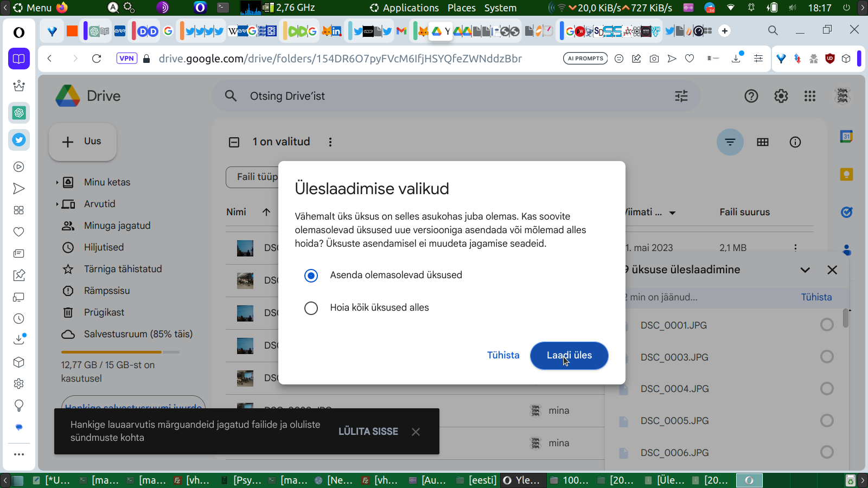Viewport: 868px width, 488px height.
Task: Open Google Calendar side panel icon
Action: (846, 137)
